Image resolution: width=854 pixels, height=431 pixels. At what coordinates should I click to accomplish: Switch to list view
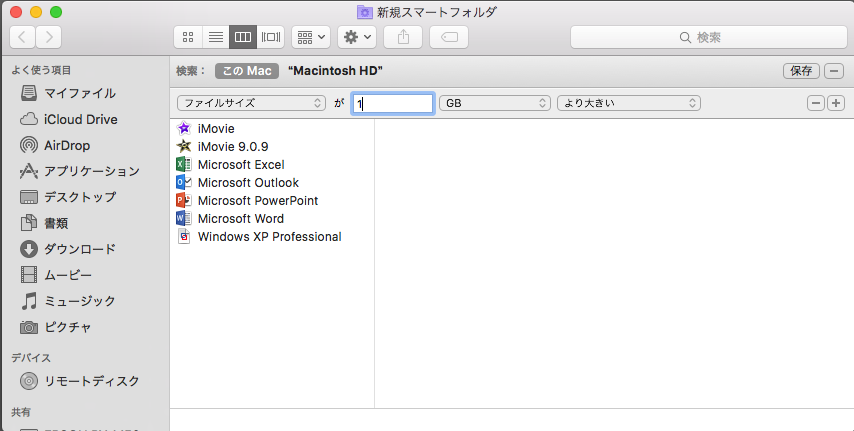[x=216, y=37]
